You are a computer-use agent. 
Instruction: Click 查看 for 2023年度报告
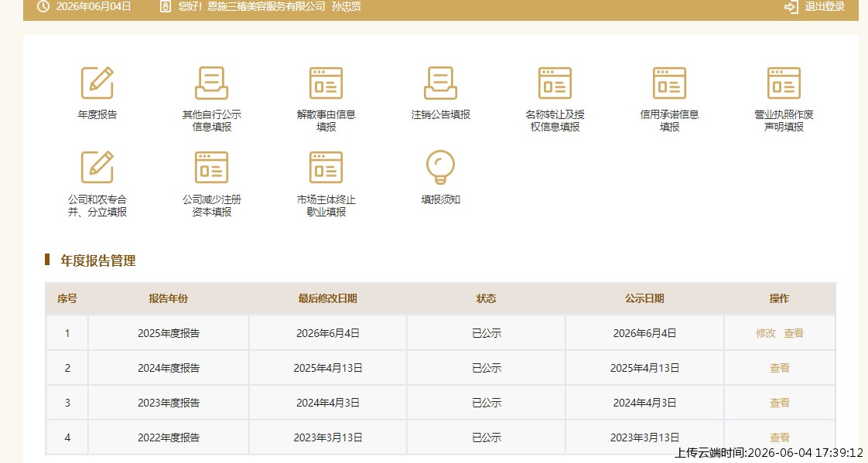[x=780, y=403]
